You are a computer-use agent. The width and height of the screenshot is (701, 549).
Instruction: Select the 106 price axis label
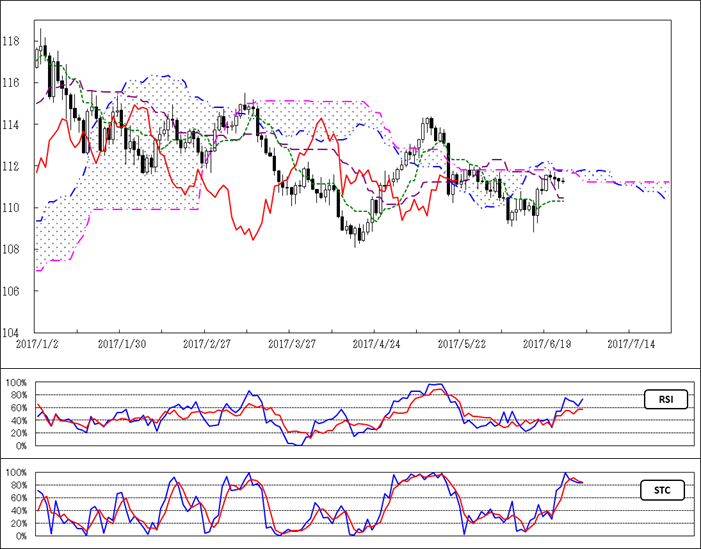tap(12, 291)
